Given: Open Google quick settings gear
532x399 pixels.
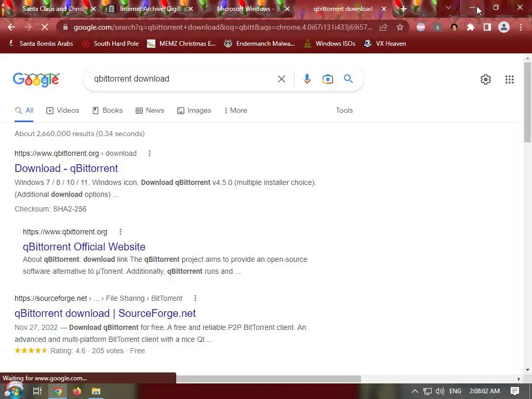Looking at the screenshot, I should pos(486,79).
